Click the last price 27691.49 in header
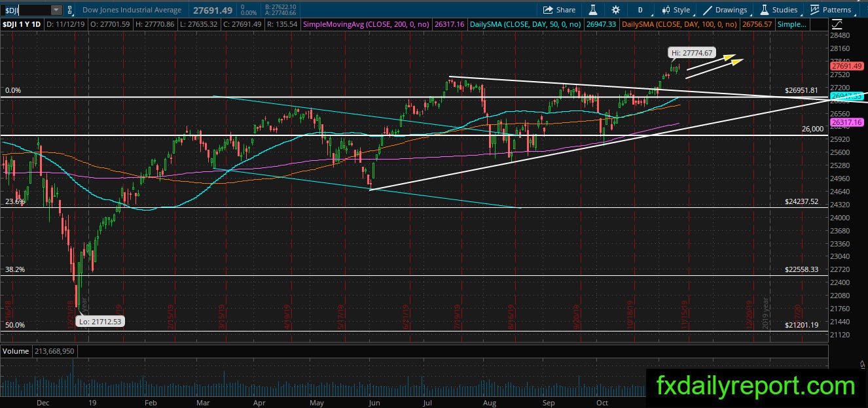Viewport: 868px width, 408px height. (x=213, y=10)
